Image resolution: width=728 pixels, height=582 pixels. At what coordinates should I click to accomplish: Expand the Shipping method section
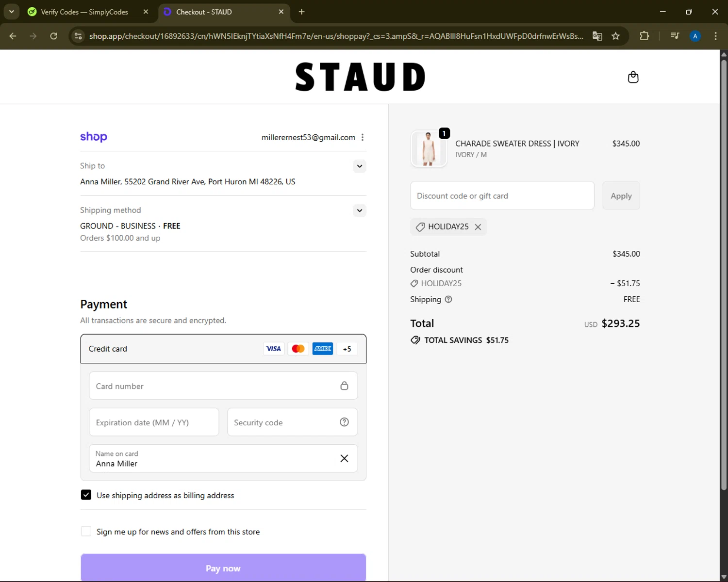point(360,210)
